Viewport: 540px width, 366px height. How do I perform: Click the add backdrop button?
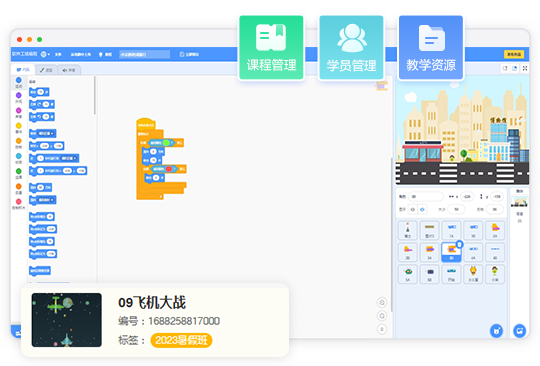tap(519, 331)
